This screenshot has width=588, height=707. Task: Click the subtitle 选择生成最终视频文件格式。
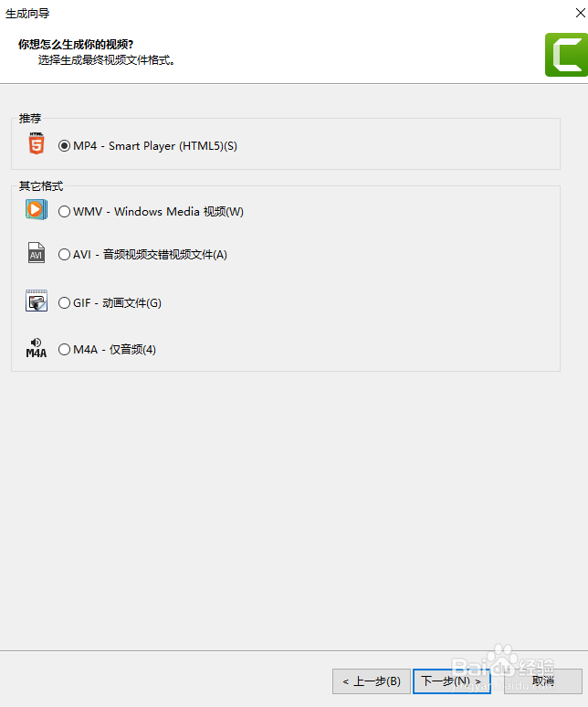106,60
